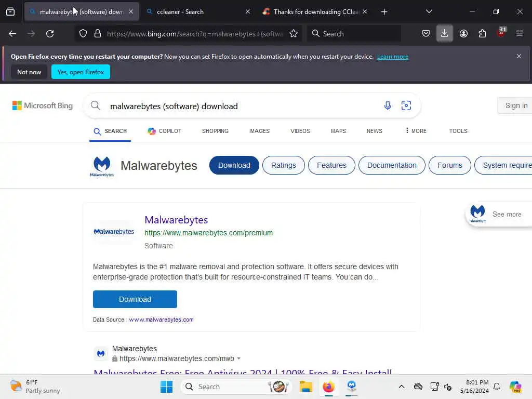
Task: Select the Download pill filter
Action: tap(234, 165)
